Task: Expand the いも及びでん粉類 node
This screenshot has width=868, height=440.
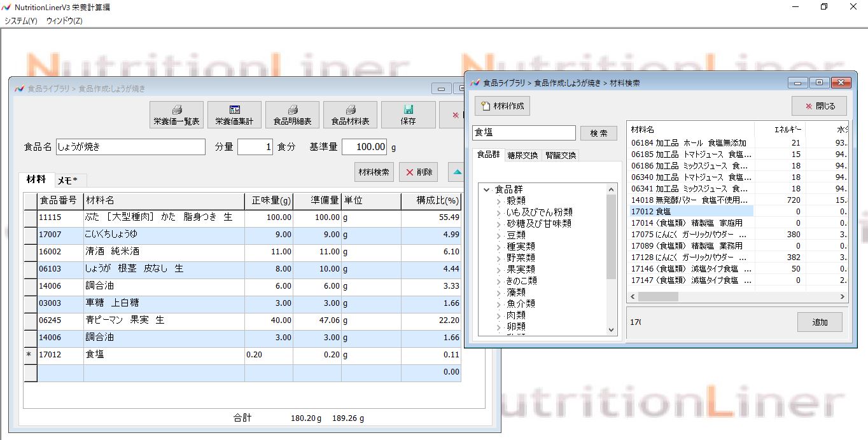Action: pyautogui.click(x=499, y=212)
